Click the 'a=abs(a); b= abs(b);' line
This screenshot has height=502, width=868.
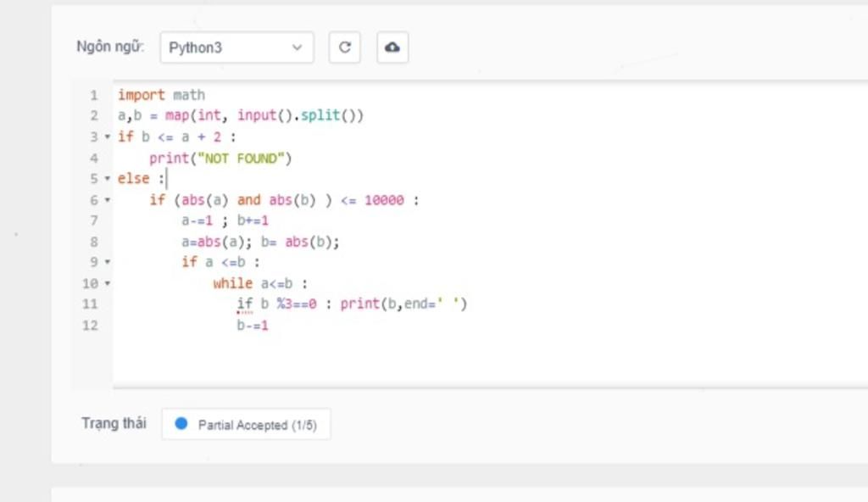pyautogui.click(x=260, y=242)
